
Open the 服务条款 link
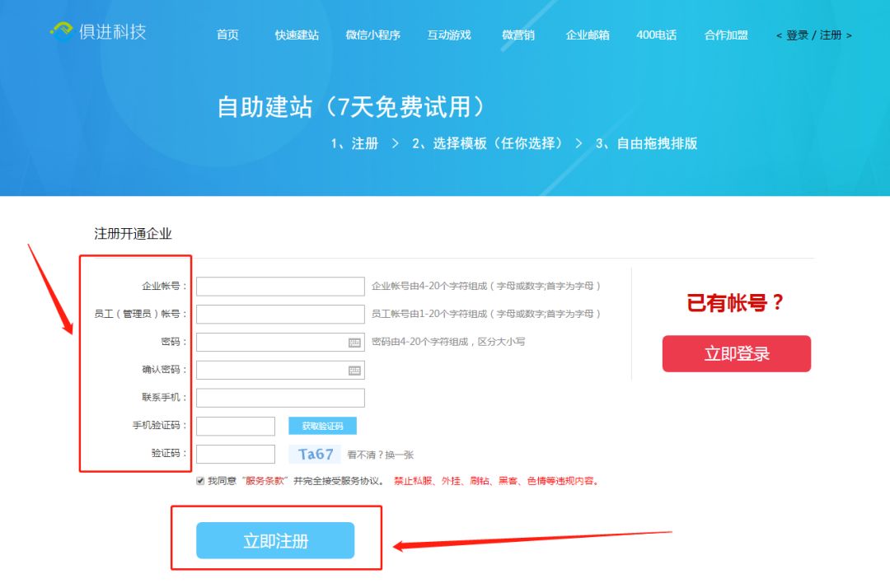point(265,481)
